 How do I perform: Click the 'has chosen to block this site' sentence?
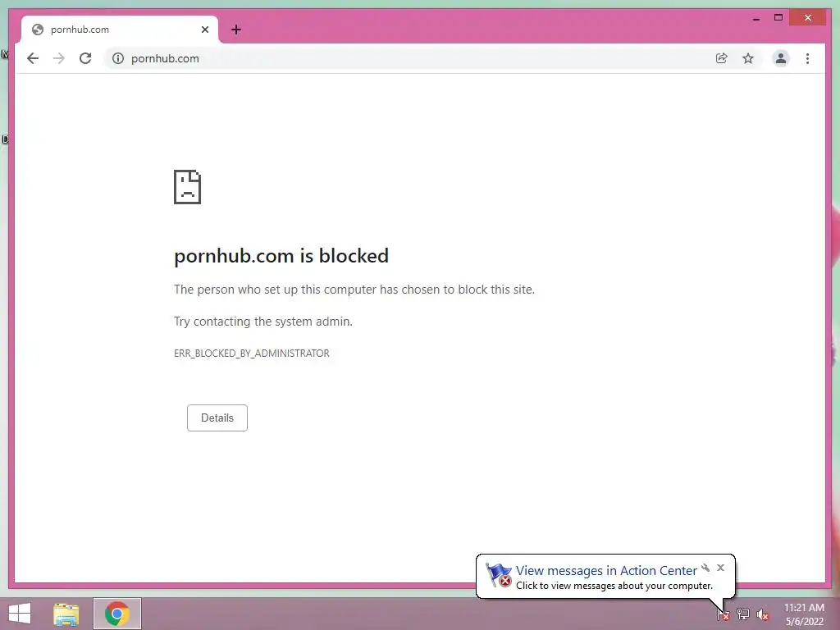[x=354, y=290]
